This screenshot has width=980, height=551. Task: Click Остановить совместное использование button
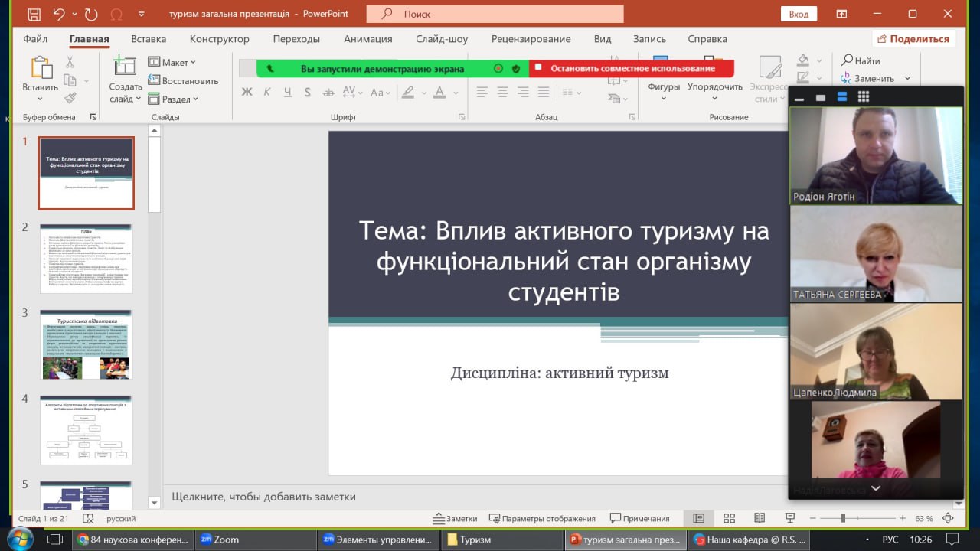point(632,68)
